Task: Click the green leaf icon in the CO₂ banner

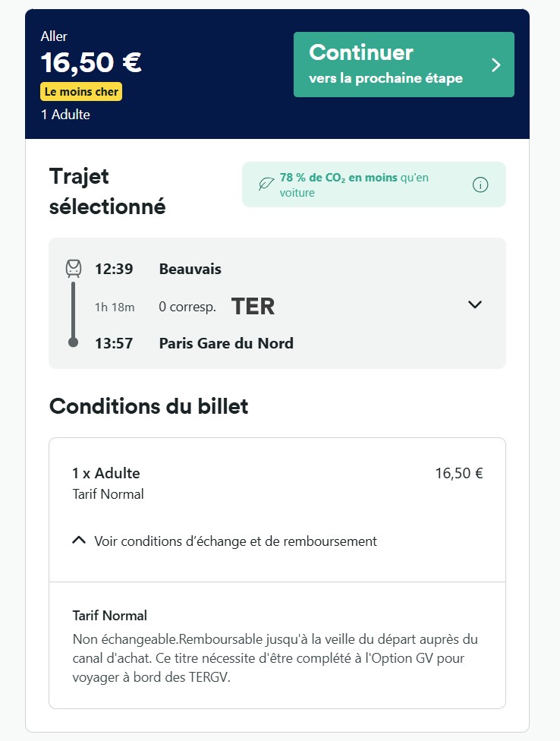Action: click(x=264, y=184)
